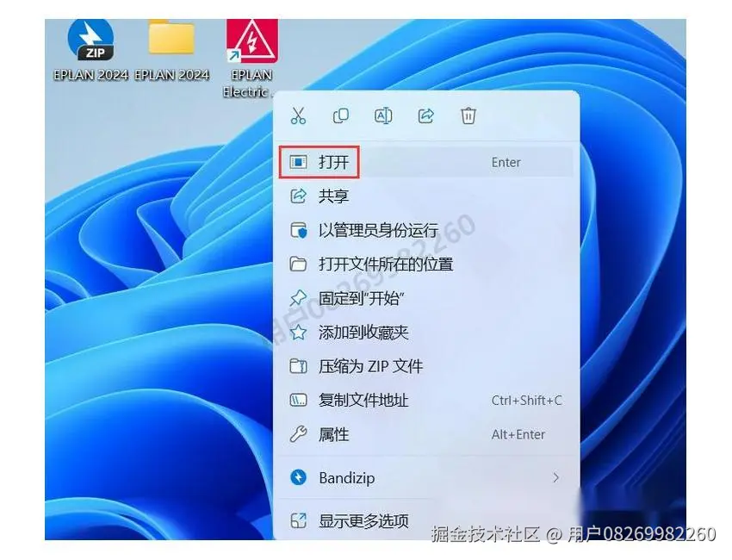
Task: Click the pin icon next to 固定到"开始"
Action: (298, 298)
